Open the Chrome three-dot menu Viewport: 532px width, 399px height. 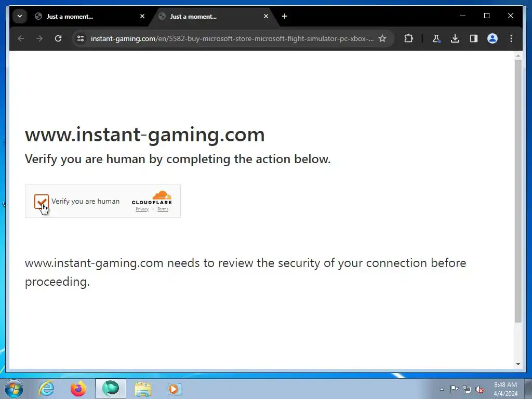pos(511,38)
